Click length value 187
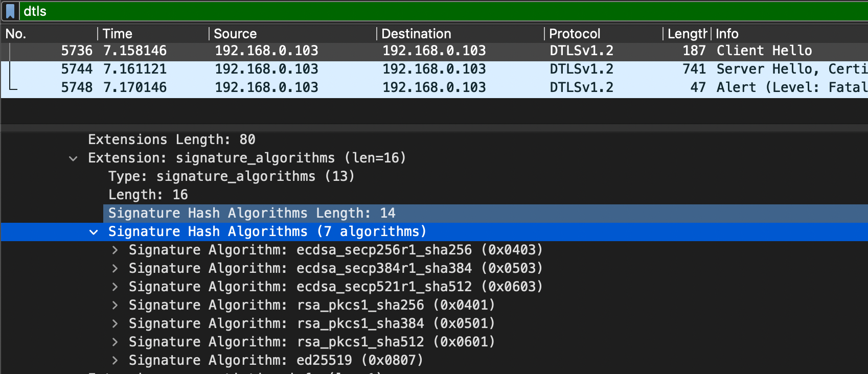This screenshot has height=374, width=868. [x=694, y=51]
